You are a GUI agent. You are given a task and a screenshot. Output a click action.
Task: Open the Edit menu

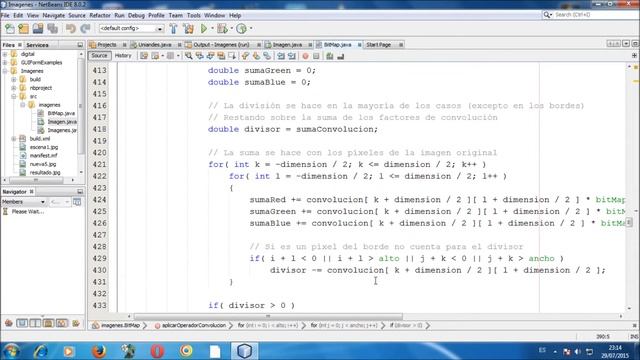[x=18, y=16]
